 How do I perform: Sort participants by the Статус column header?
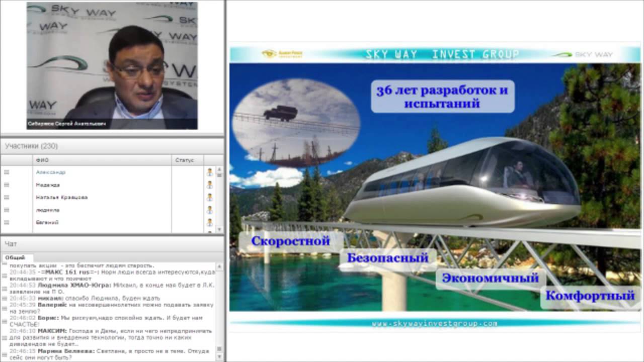click(x=187, y=160)
